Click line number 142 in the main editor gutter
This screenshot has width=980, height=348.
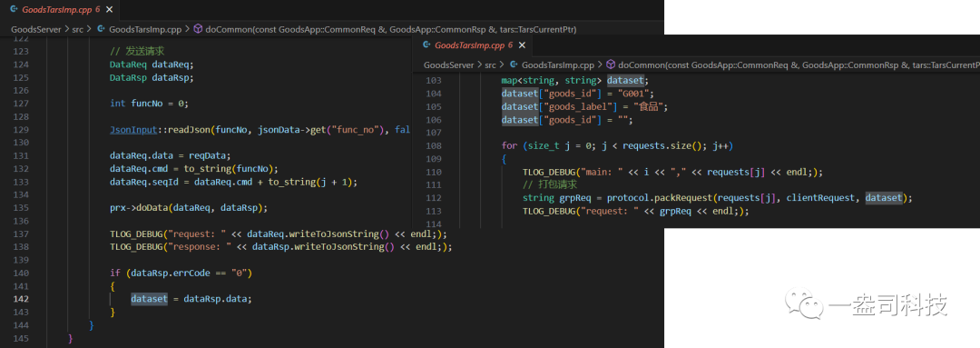point(21,299)
